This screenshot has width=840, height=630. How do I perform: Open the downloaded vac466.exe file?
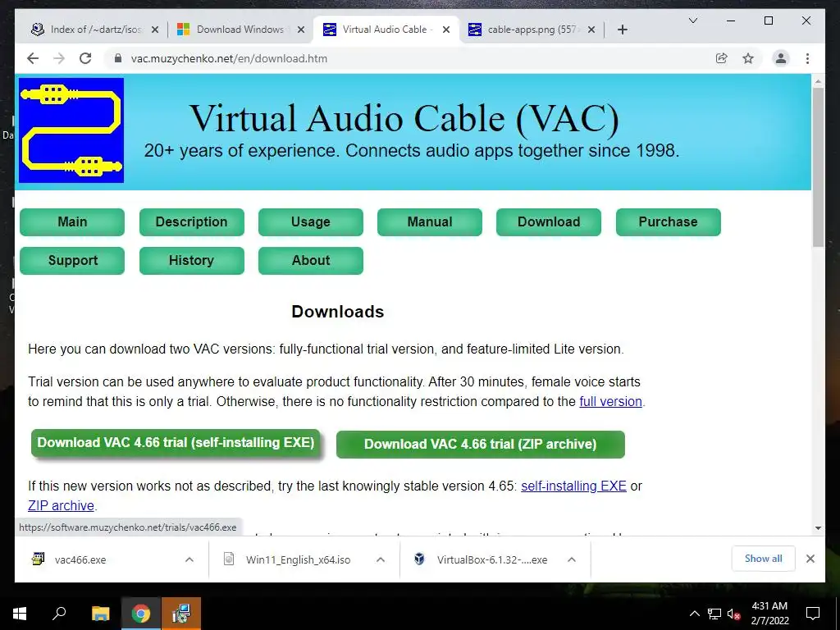(80, 559)
